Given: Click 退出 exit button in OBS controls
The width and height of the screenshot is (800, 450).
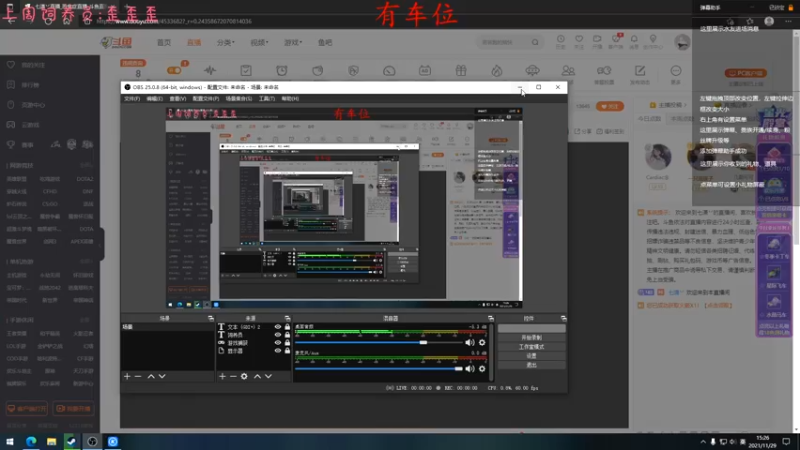Looking at the screenshot, I should (532, 365).
